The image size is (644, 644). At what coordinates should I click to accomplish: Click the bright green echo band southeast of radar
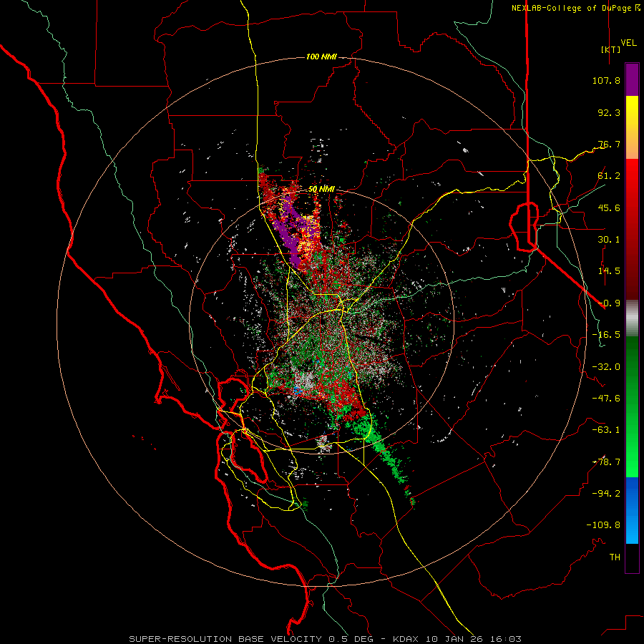(380, 446)
